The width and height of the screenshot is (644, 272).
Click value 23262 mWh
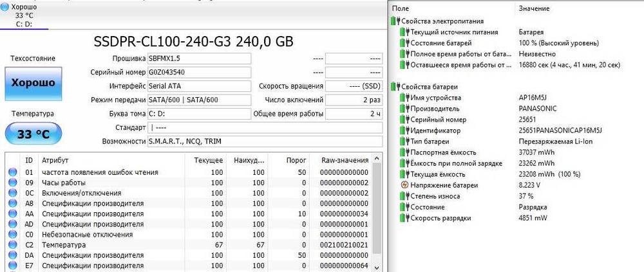point(536,163)
